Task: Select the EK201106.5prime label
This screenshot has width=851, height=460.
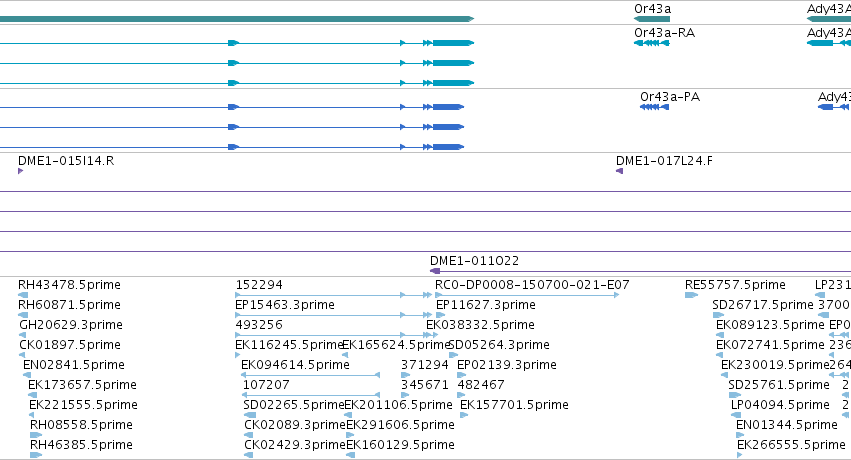Action: pos(398,405)
